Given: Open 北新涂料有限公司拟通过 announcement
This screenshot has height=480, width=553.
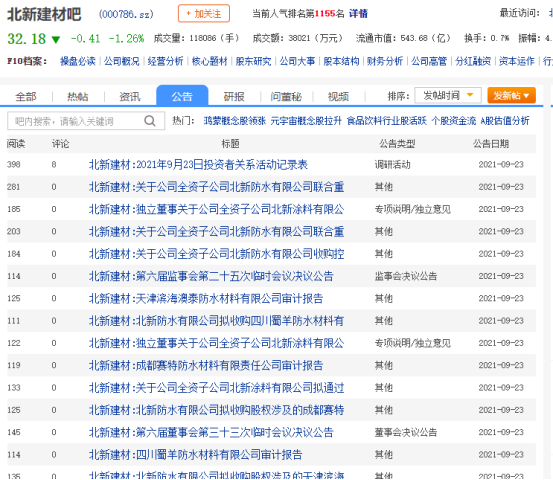Looking at the screenshot, I should (x=216, y=388).
